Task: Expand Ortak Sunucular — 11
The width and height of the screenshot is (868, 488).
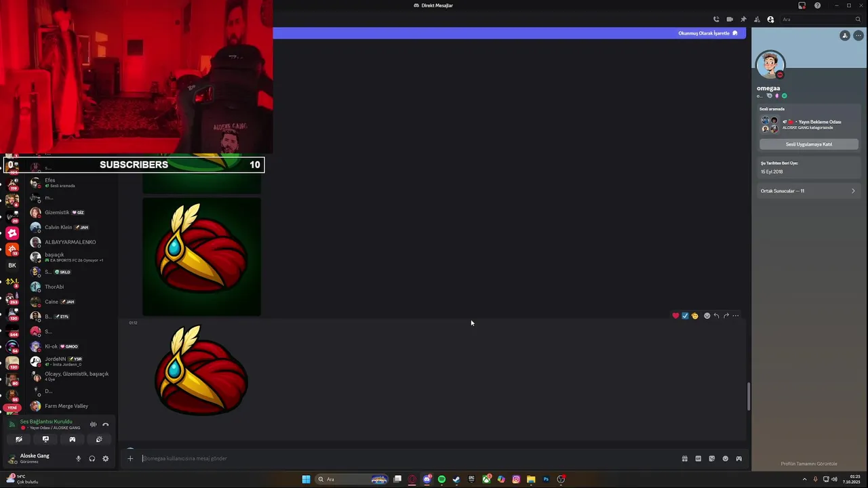Action: pyautogui.click(x=808, y=191)
